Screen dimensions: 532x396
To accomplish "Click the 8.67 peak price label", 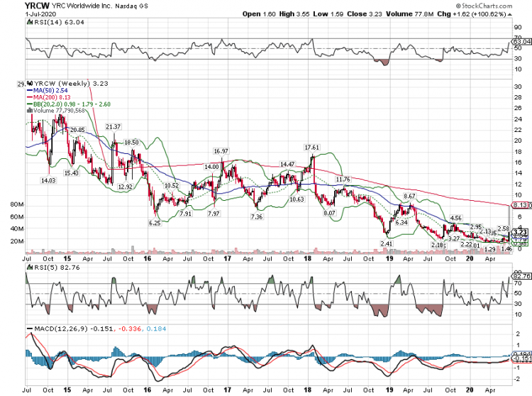I will point(409,196).
